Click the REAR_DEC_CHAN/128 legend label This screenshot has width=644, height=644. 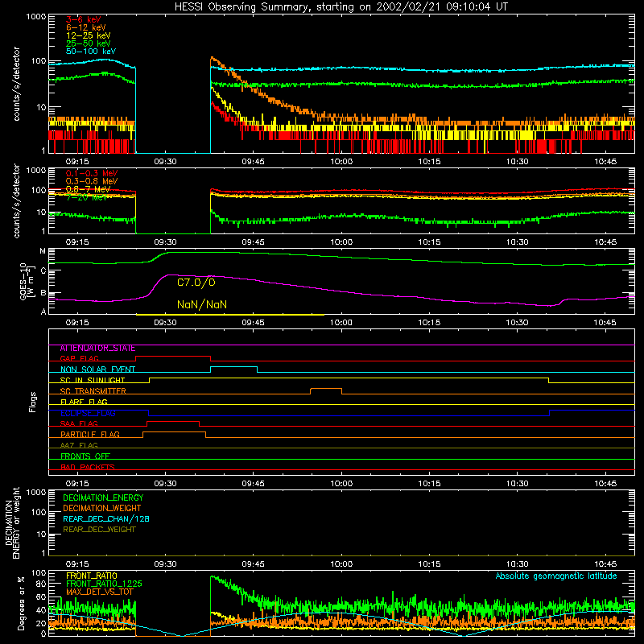coord(106,519)
